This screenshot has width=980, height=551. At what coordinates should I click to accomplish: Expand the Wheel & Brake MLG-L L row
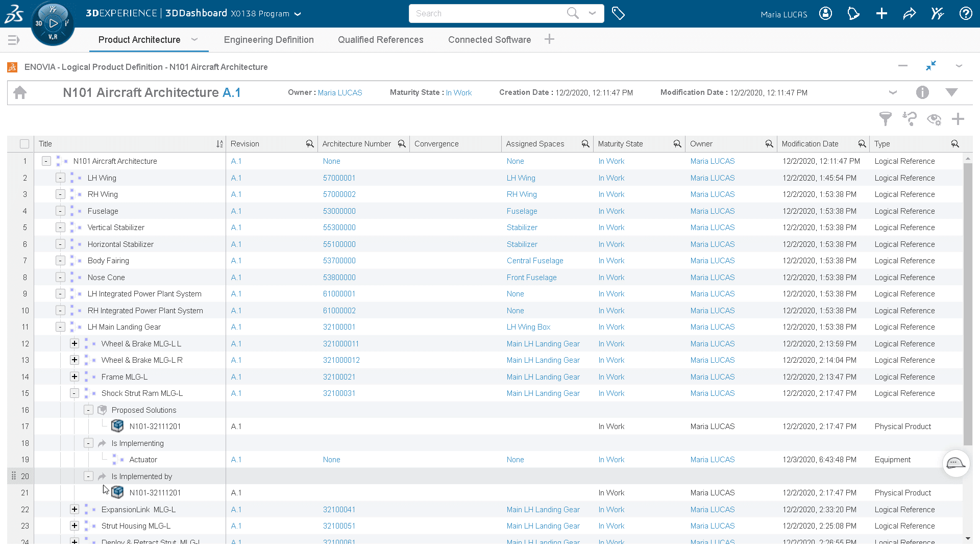75,343
